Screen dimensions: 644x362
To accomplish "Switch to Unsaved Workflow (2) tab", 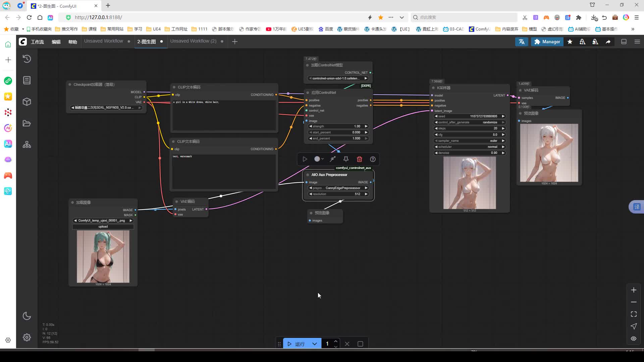I will tap(193, 41).
